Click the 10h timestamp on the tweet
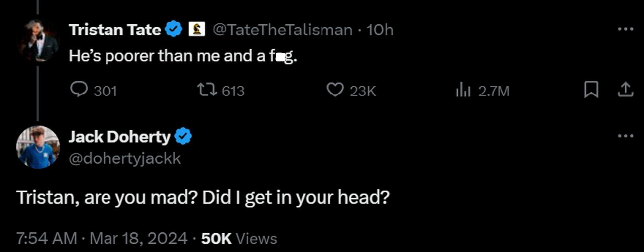The height and width of the screenshot is (252, 644). point(380,30)
